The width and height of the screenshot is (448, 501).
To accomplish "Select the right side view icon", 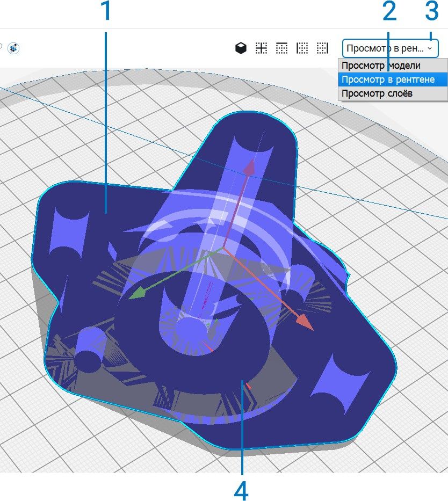I will 322,48.
